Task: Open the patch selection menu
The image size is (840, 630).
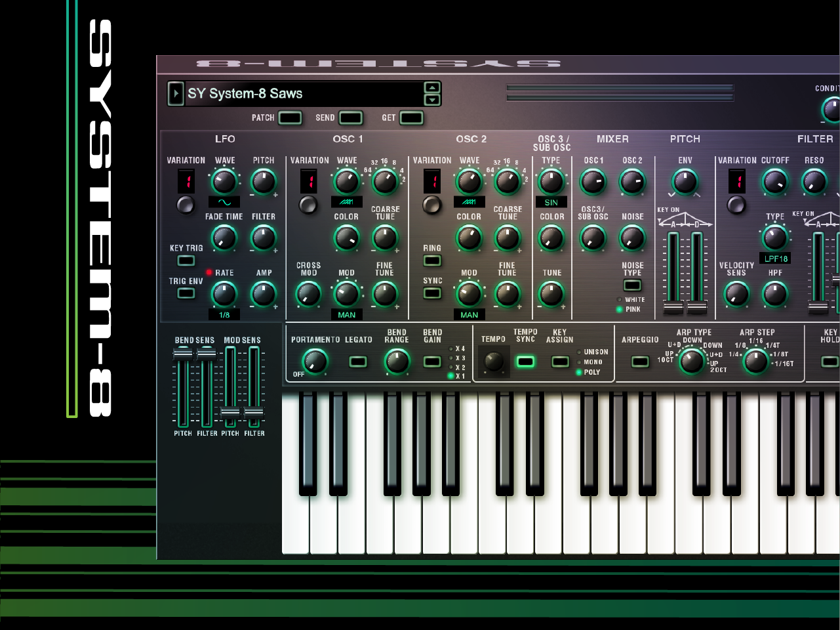Action: pyautogui.click(x=176, y=93)
